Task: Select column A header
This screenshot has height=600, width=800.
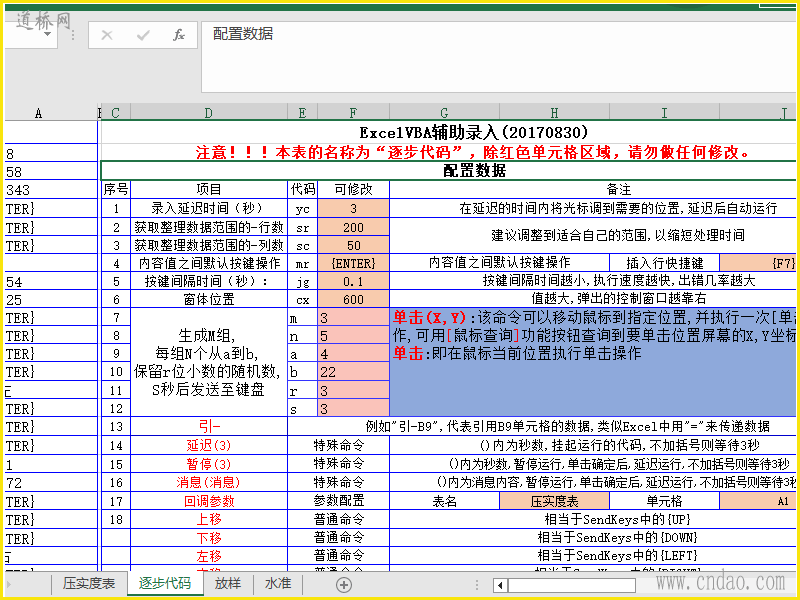Action: 39,113
